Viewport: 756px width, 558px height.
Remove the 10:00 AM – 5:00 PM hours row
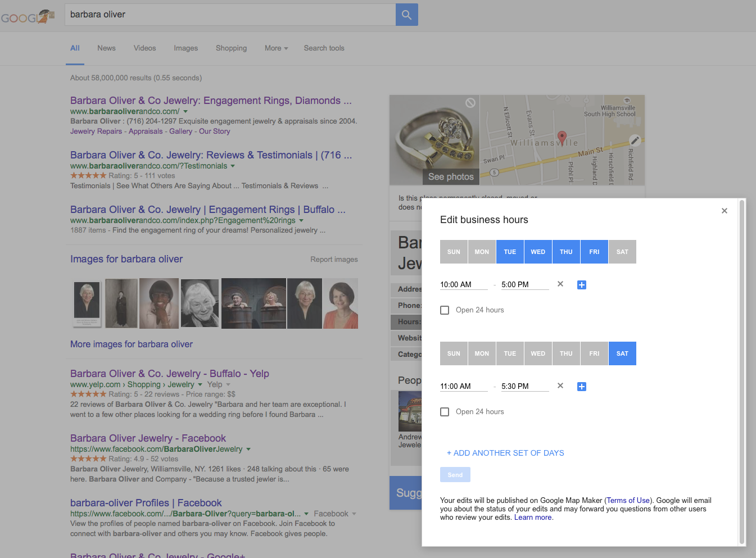tap(560, 284)
